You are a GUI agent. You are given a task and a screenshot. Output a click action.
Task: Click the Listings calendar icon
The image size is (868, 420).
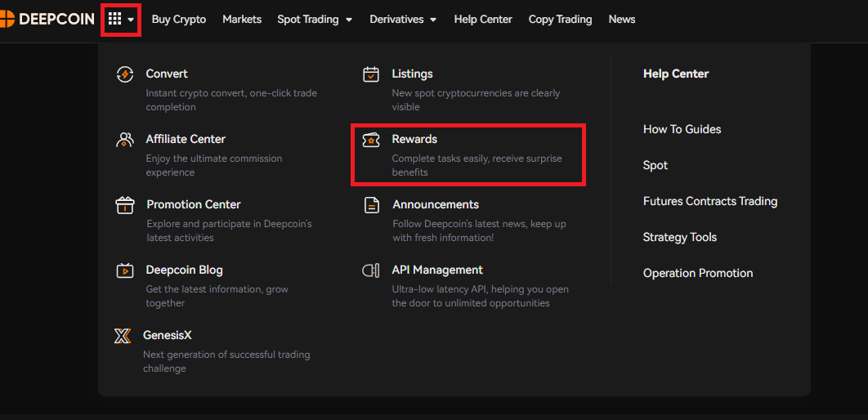371,74
